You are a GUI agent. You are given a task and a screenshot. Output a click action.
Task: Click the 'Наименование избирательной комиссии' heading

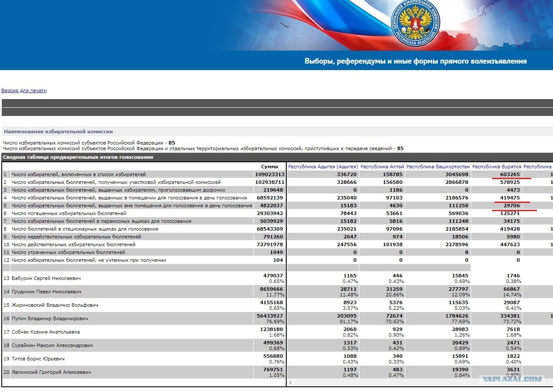(58, 132)
